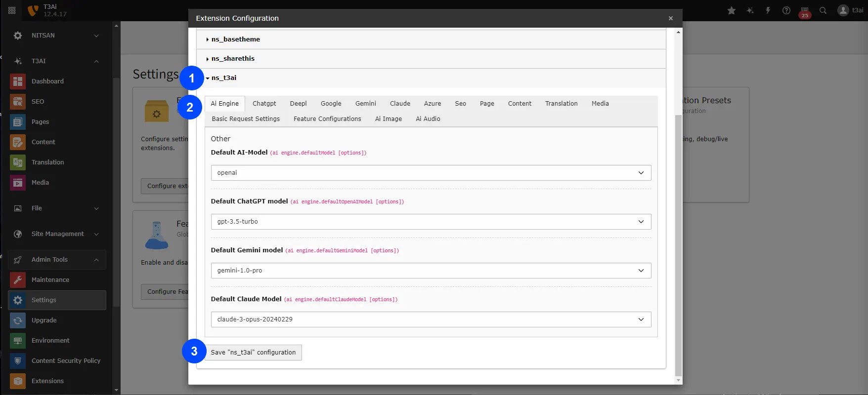Expand the File menu group
This screenshot has height=395, width=868.
click(x=96, y=208)
